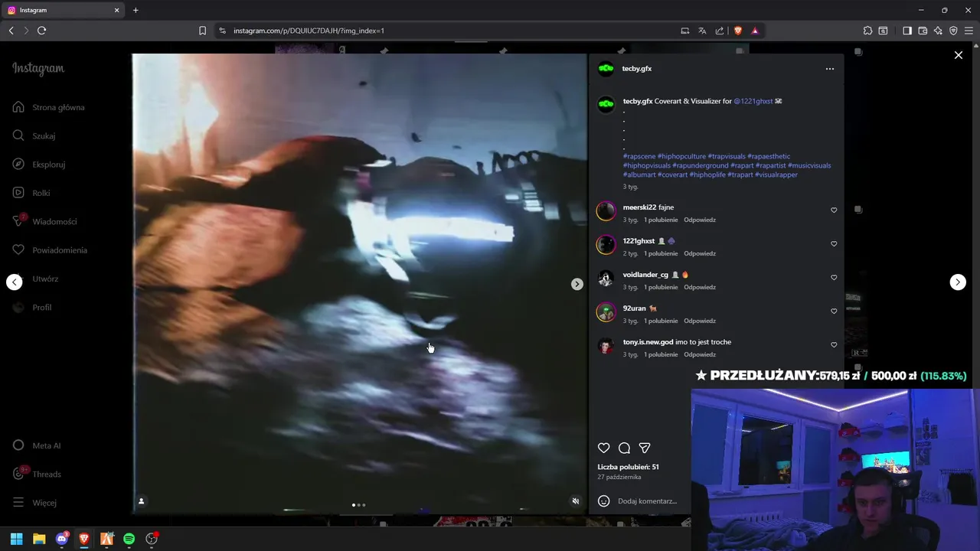Show tagged people on the post
The width and height of the screenshot is (980, 551).
(x=141, y=501)
